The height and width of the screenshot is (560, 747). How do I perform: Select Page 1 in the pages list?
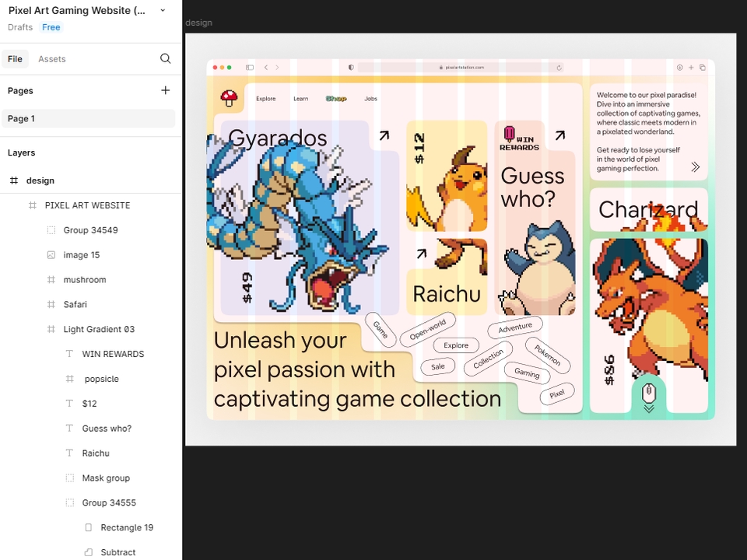coord(88,118)
